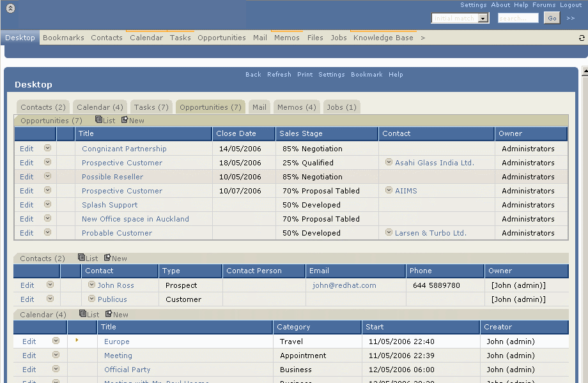The height and width of the screenshot is (383, 588).
Task: Open the Splash Support opportunity
Action: pos(109,205)
